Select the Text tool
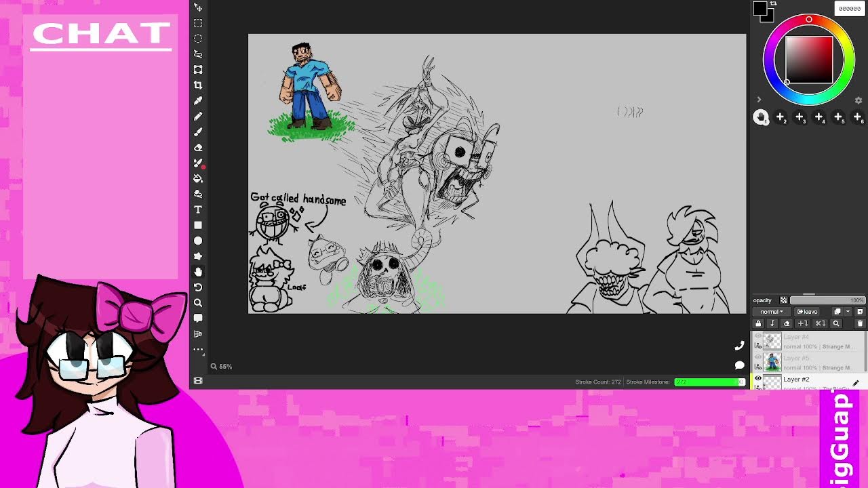868x488 pixels. (x=198, y=209)
